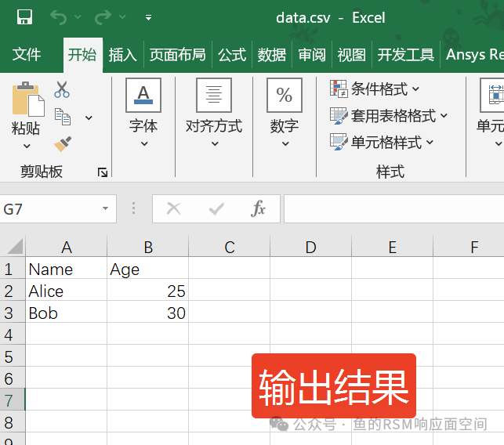
Task: Open the Copy options dropdown arrow
Action: pyautogui.click(x=89, y=118)
